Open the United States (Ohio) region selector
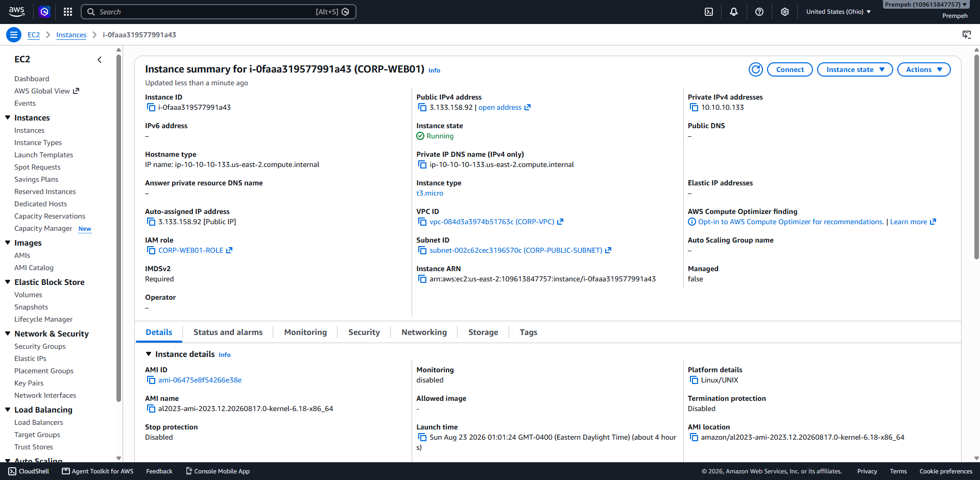This screenshot has width=980, height=480. [838, 12]
